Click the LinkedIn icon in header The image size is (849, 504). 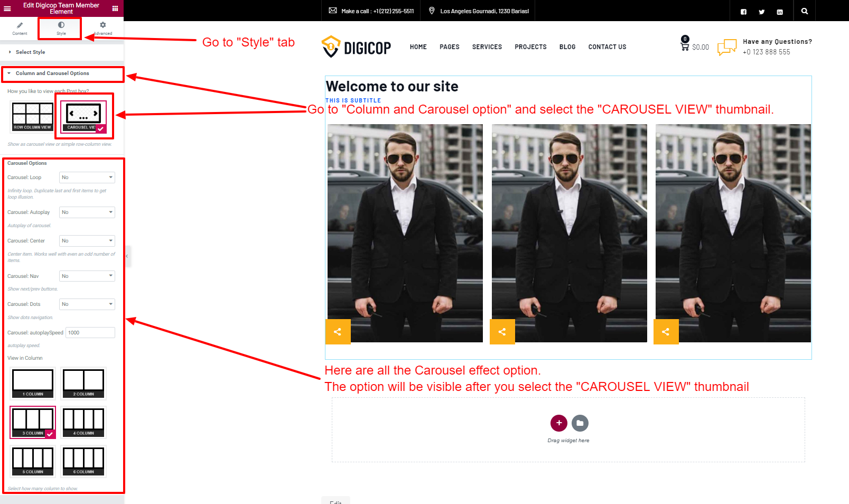(x=779, y=12)
